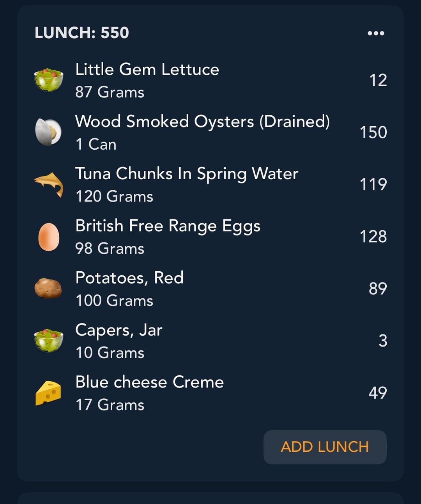
Task: Tap the LUNCH: 550 header
Action: [82, 33]
